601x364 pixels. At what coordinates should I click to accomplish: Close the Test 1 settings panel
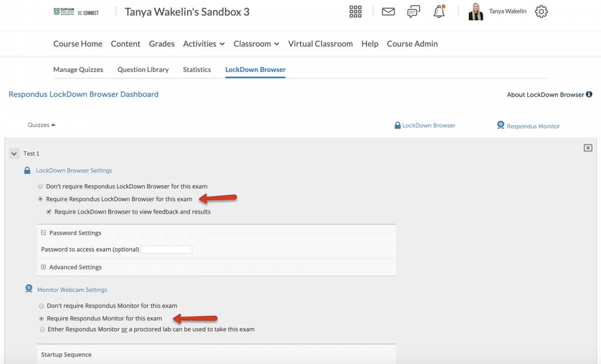pyautogui.click(x=588, y=148)
